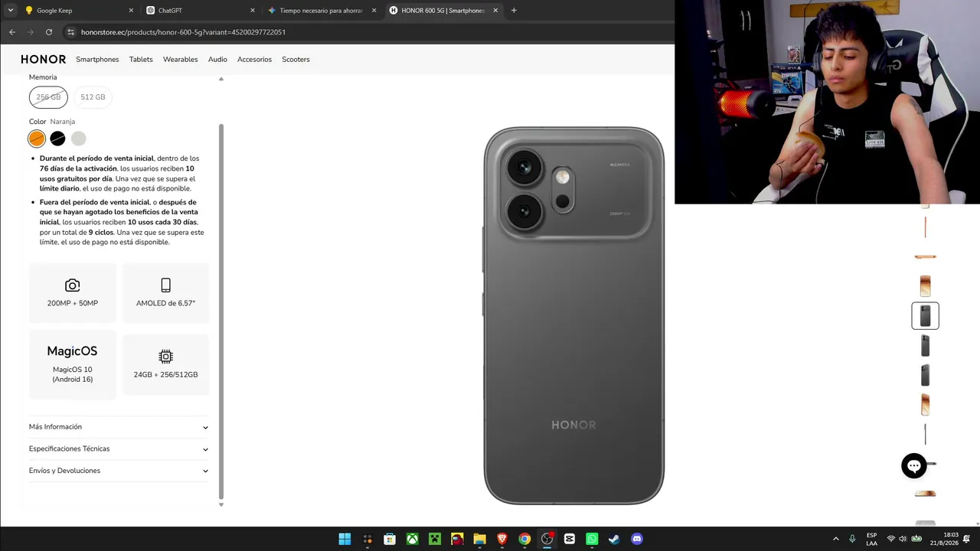Close the Google Keep tab

pos(131,11)
